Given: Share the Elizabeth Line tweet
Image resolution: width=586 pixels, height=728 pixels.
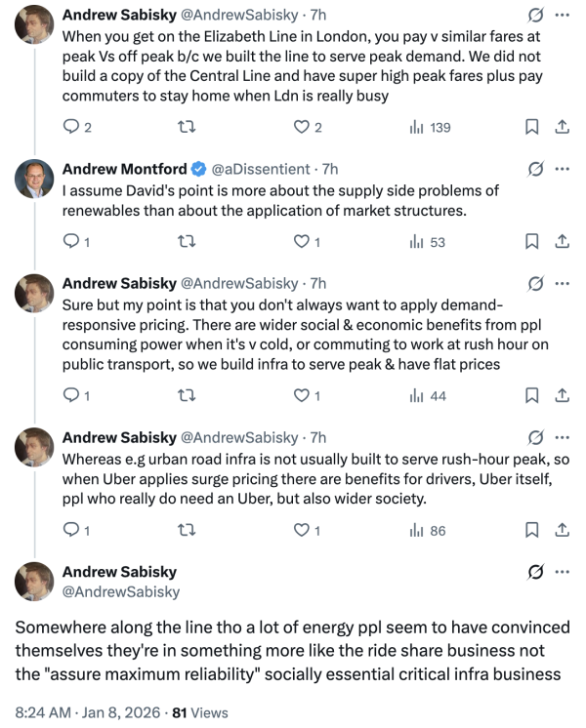Looking at the screenshot, I should (x=562, y=127).
